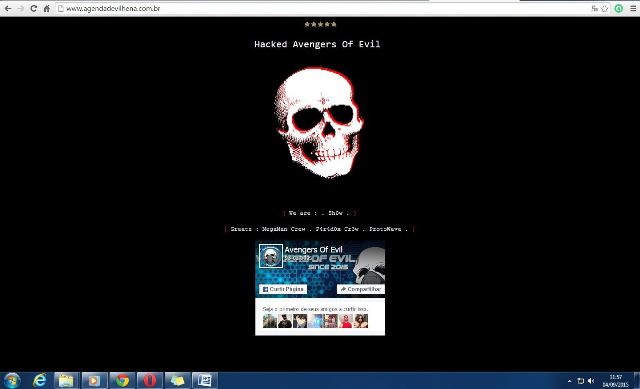Click the row of five stars at the page top
Image resolution: width=640 pixels, height=389 pixels.
coord(320,24)
